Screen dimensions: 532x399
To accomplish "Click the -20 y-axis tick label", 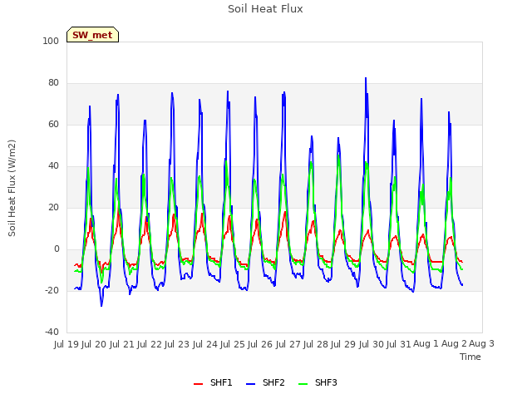I will [x=52, y=290].
